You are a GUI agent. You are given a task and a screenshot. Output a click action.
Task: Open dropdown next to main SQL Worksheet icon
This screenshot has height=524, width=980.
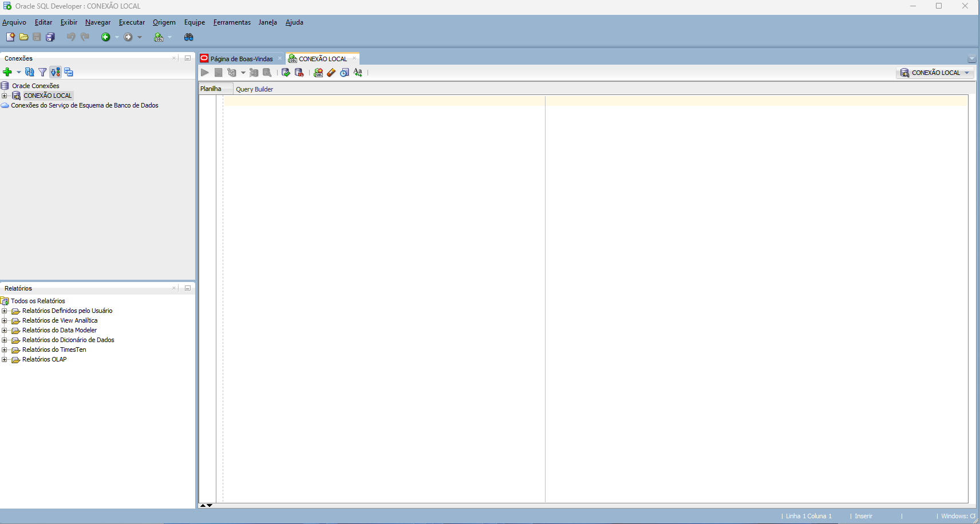point(169,37)
